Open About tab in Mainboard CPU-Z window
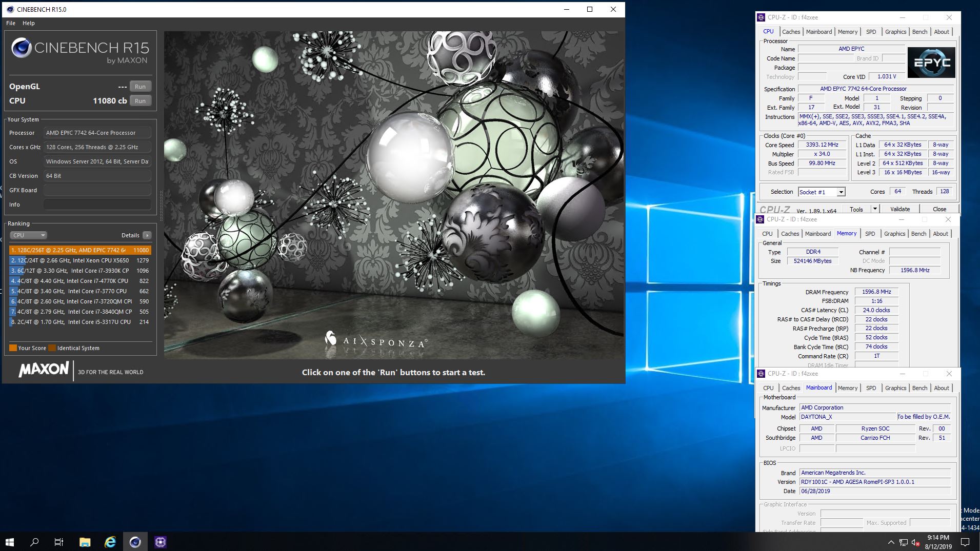Viewport: 980px width, 551px height. tap(942, 388)
